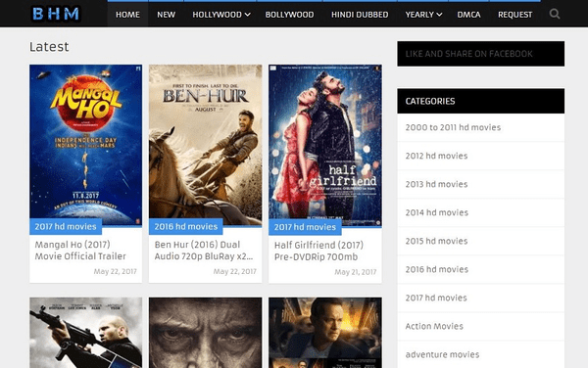Open Mangal Ho (2017) Movie Official Trailer link

[80, 251]
